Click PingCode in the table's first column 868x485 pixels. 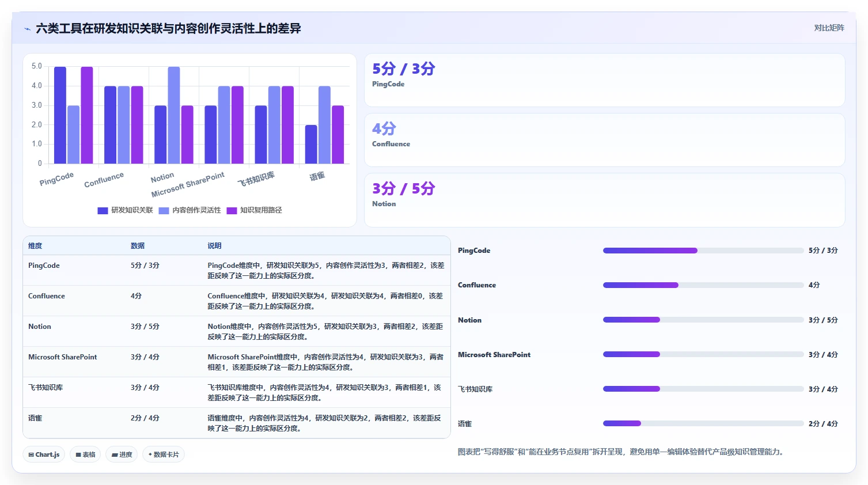[x=44, y=266]
